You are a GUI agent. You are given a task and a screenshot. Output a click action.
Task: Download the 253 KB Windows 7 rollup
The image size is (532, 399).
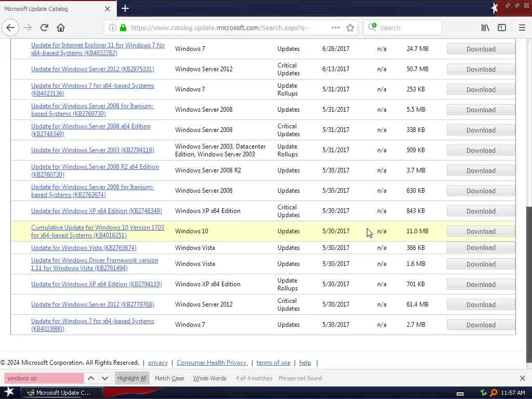[481, 89]
